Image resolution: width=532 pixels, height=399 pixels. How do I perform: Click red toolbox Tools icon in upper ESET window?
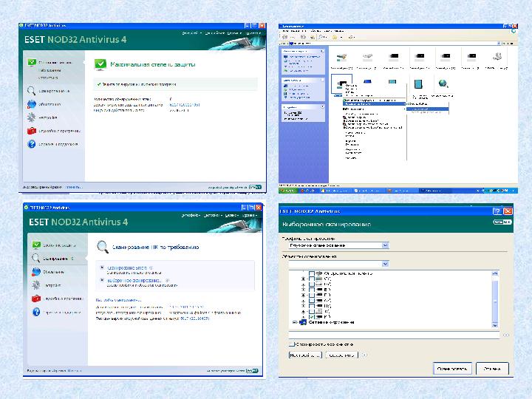tap(32, 131)
